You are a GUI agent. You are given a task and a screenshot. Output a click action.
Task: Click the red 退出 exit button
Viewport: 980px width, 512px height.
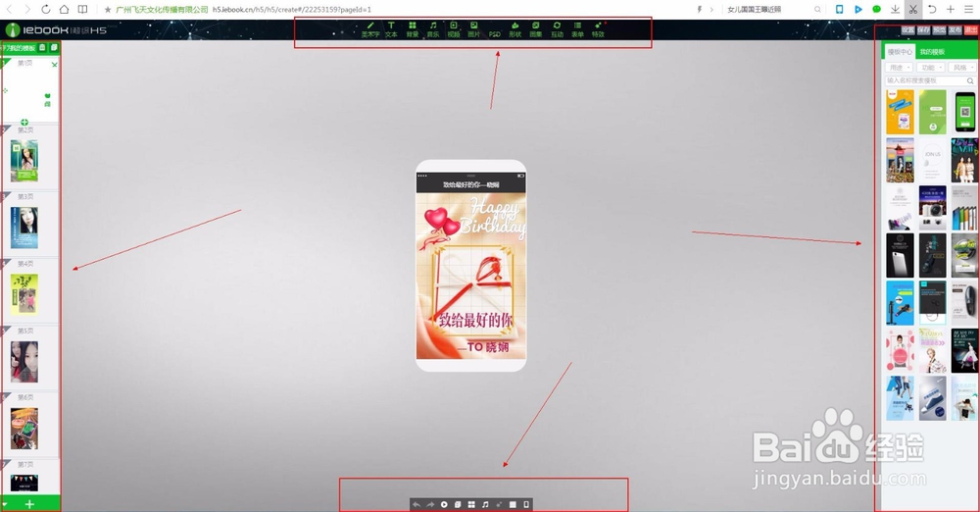tap(971, 30)
